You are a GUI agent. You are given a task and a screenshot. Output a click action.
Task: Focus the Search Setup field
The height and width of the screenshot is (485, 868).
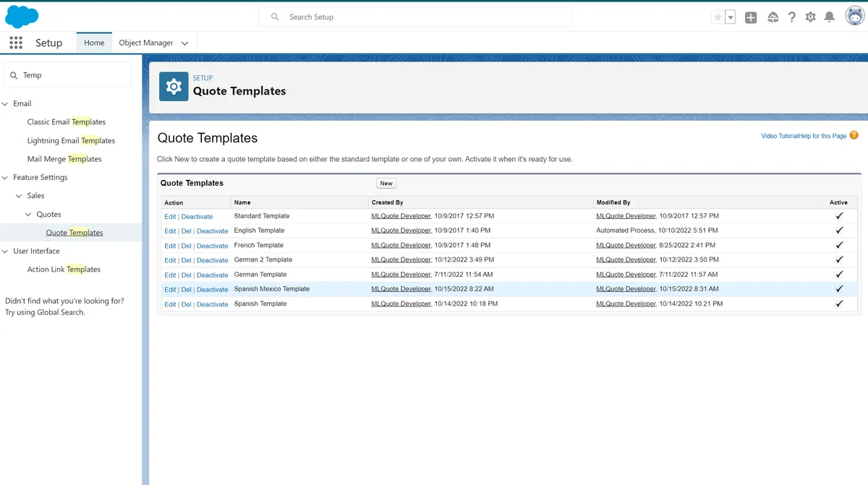[415, 17]
